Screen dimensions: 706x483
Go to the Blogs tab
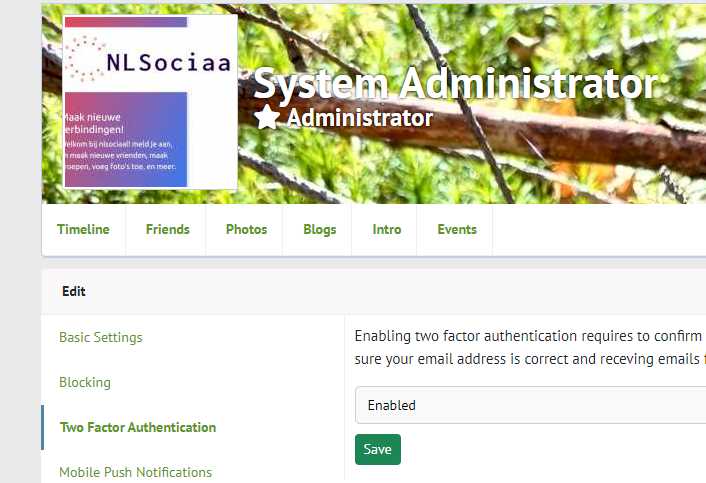(x=320, y=230)
